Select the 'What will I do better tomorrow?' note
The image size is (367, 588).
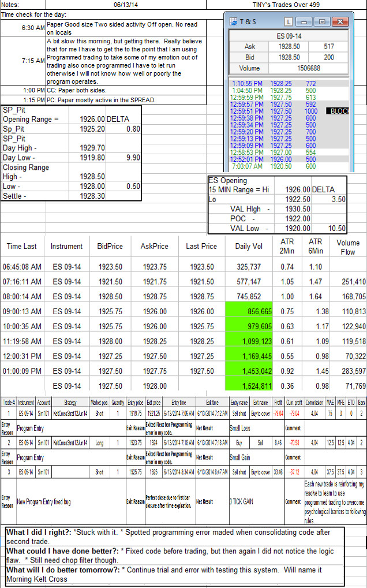tap(174, 575)
